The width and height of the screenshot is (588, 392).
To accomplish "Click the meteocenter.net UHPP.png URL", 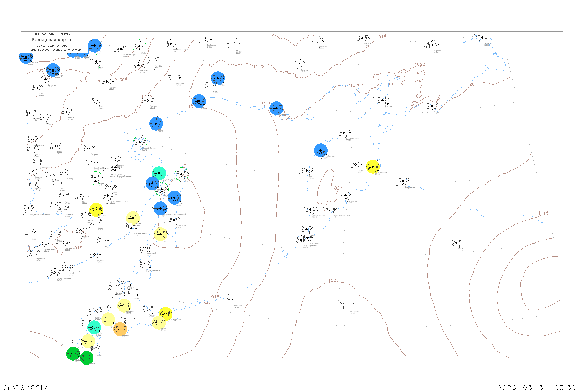I will (55, 50).
